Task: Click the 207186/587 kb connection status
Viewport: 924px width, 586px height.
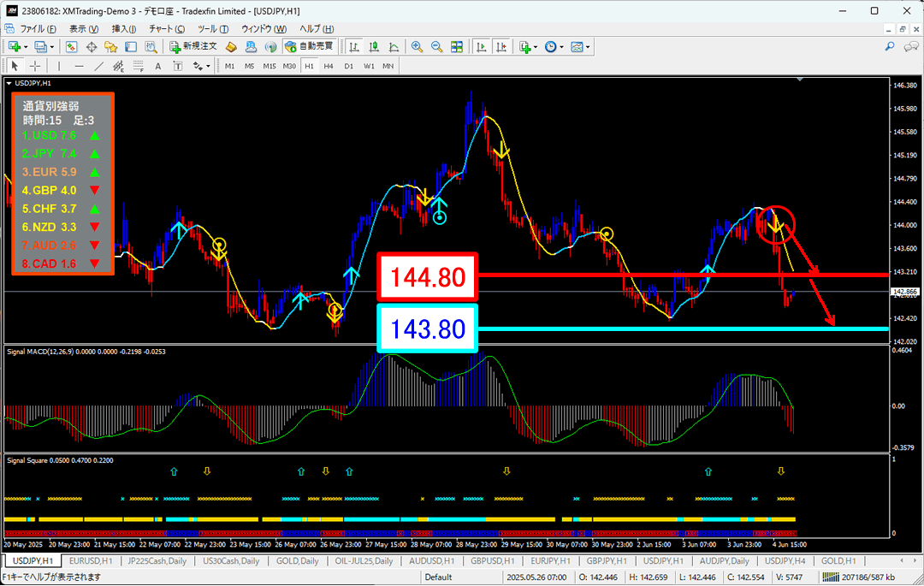Action: 859,577
